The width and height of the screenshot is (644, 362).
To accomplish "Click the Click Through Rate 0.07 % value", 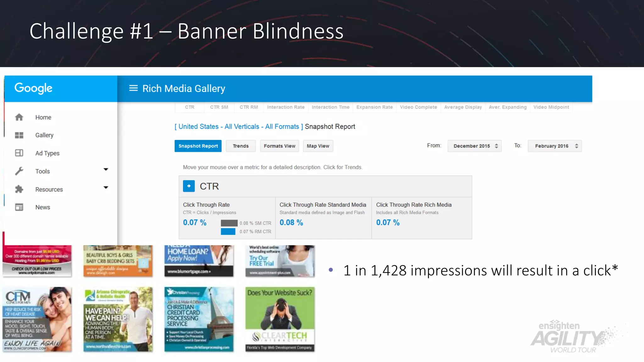I will coord(195,222).
